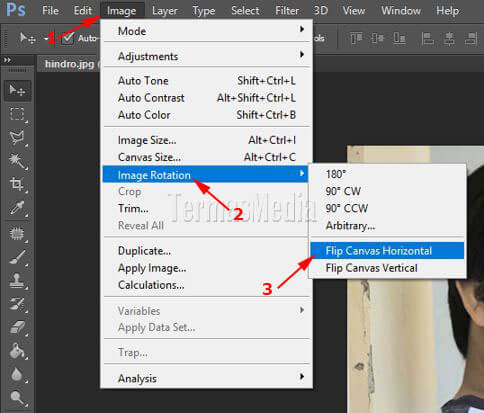Expand the toolbox double-arrow toggle
The height and width of the screenshot is (413, 484).
pos(7,60)
